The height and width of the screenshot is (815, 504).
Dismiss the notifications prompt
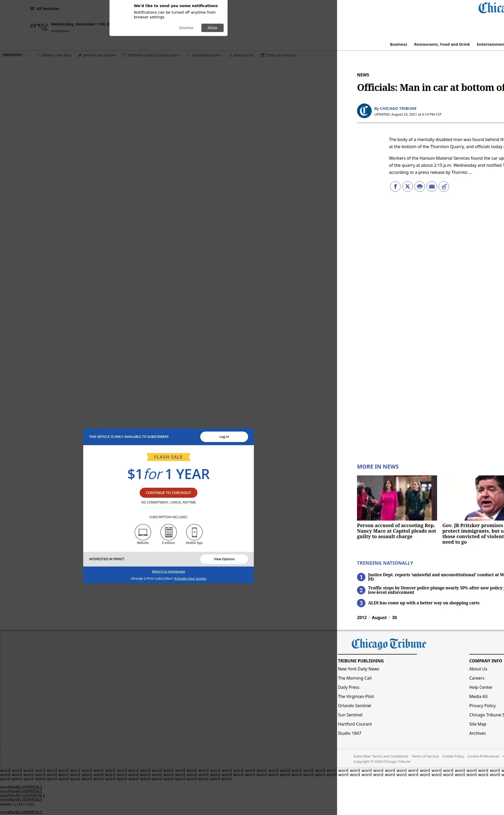pos(186,28)
